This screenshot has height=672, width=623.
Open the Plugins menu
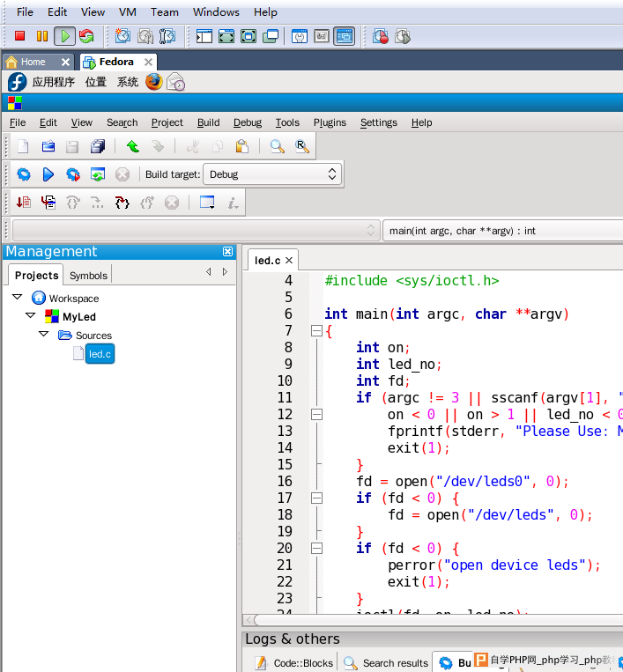(330, 122)
